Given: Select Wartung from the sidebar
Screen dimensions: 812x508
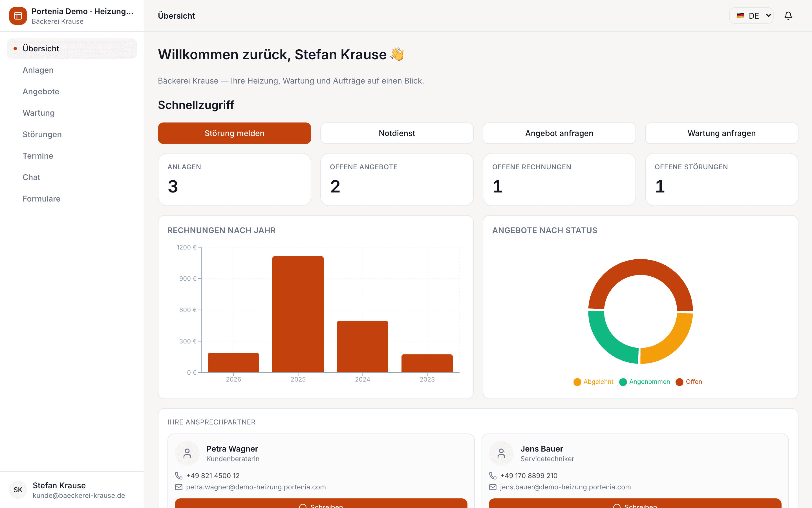Looking at the screenshot, I should coord(72,113).
